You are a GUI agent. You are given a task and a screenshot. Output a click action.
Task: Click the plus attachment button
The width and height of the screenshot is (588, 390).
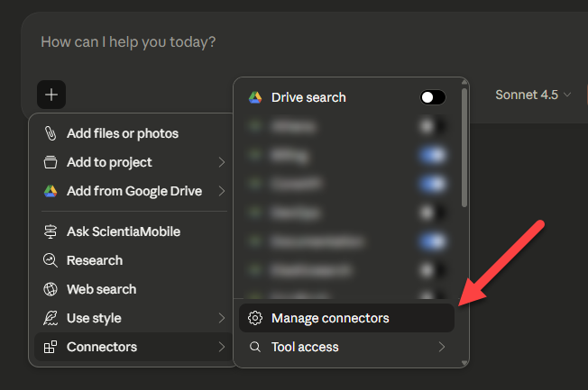tap(51, 95)
